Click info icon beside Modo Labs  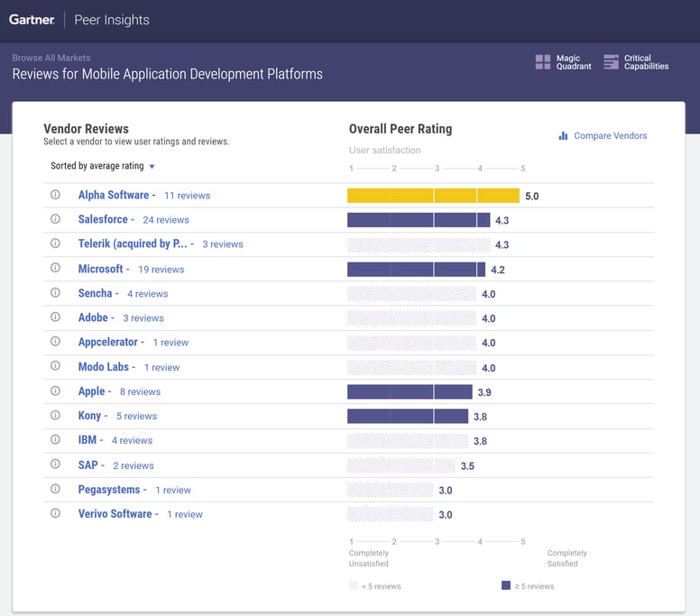tap(55, 366)
